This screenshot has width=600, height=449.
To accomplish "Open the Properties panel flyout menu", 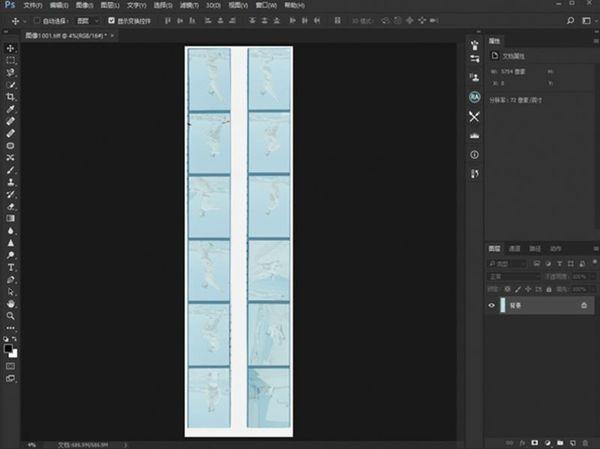I will (596, 41).
